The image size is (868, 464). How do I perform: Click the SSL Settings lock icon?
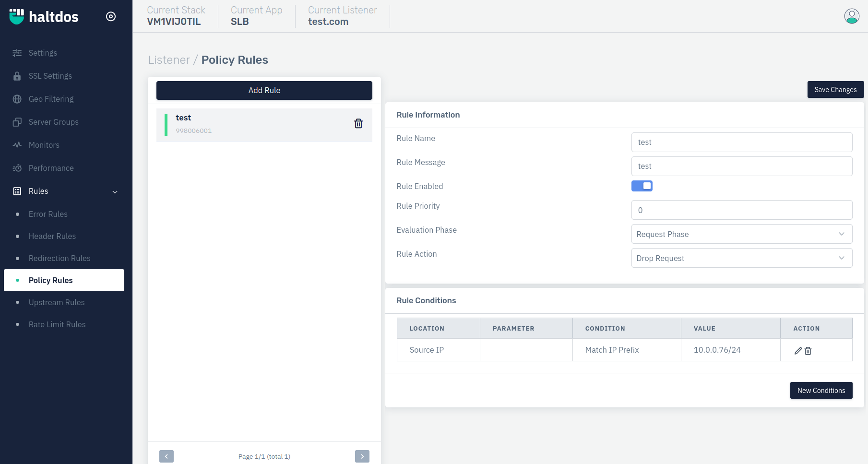(17, 76)
